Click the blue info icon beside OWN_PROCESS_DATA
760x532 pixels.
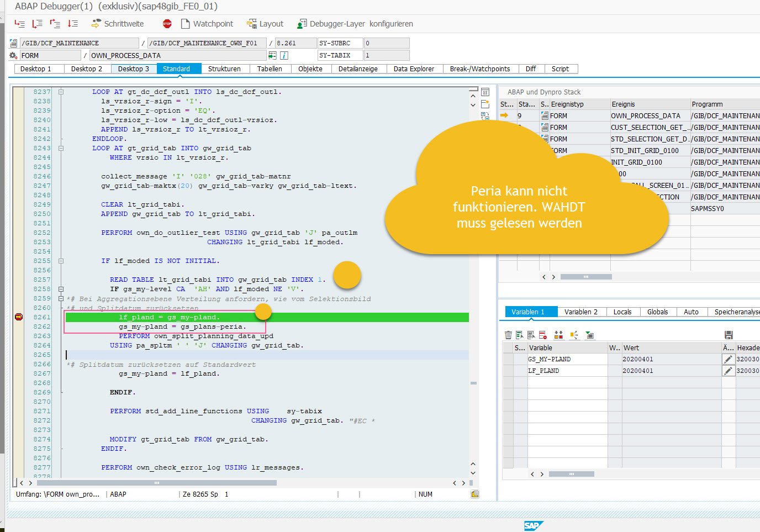pos(284,55)
